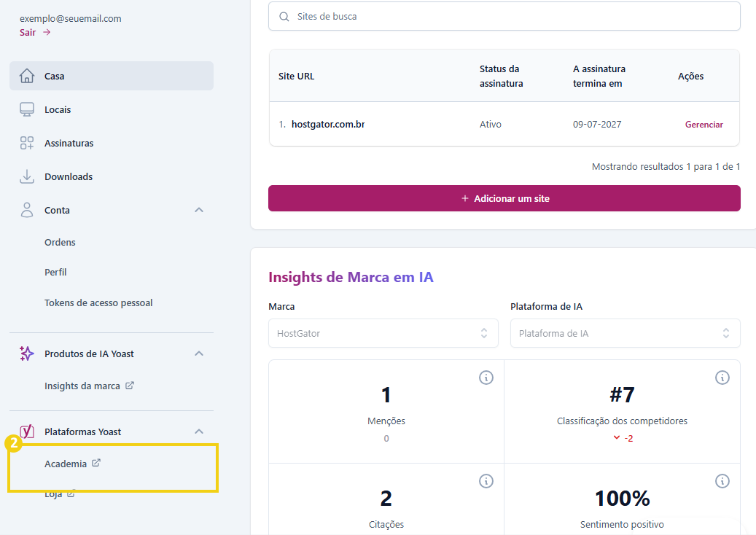Click the Locais monitor icon

[27, 109]
